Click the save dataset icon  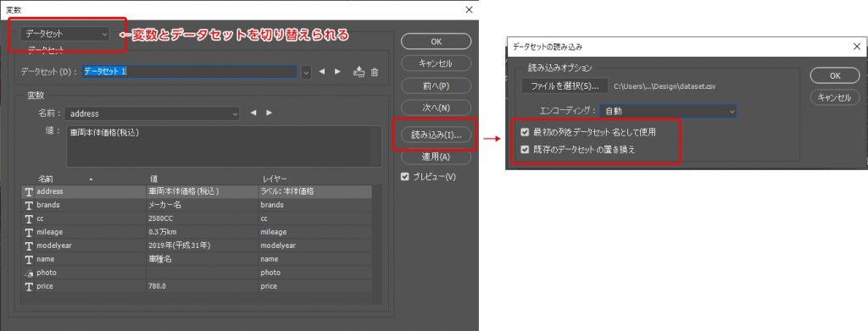pyautogui.click(x=359, y=71)
